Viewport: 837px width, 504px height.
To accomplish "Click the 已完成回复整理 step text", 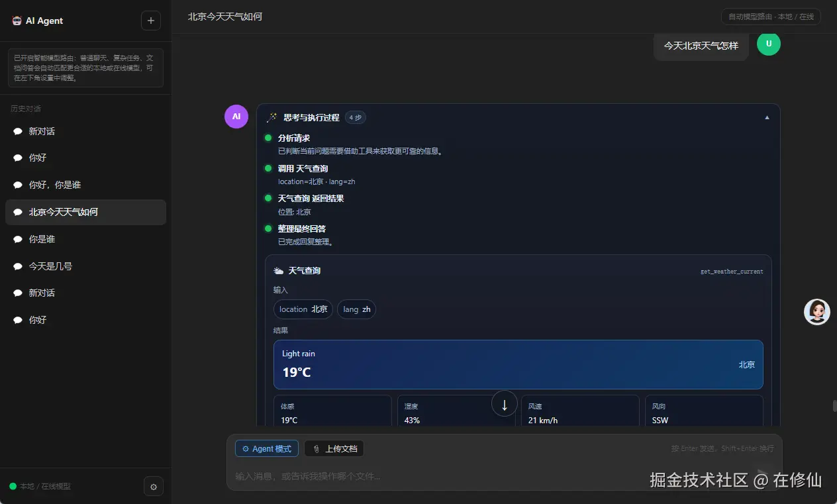I will pos(305,242).
